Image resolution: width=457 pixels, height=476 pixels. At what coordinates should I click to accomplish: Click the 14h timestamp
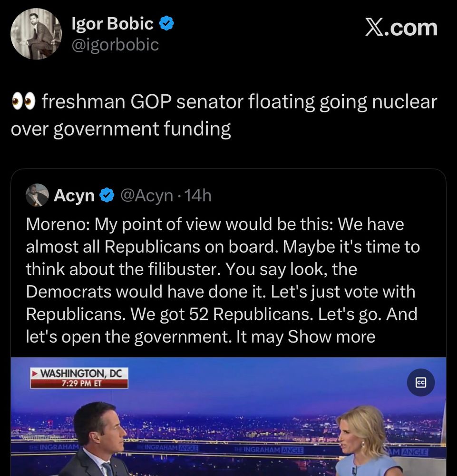(198, 195)
